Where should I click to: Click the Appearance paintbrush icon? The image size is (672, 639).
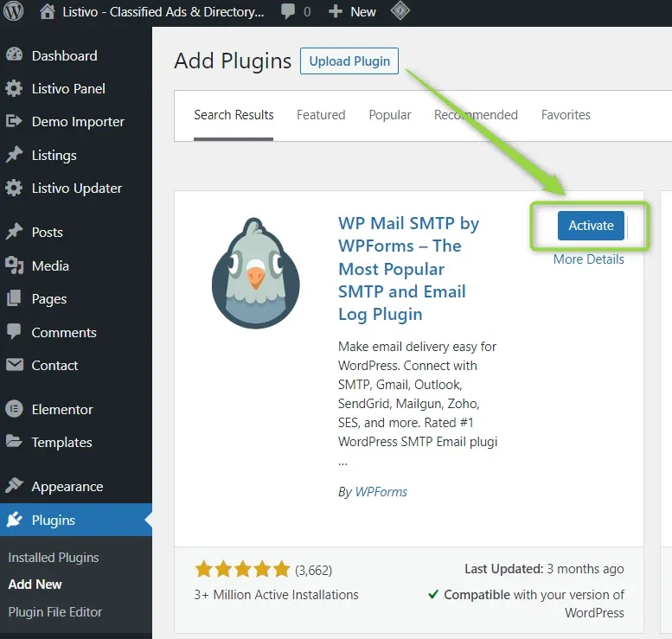click(x=14, y=486)
